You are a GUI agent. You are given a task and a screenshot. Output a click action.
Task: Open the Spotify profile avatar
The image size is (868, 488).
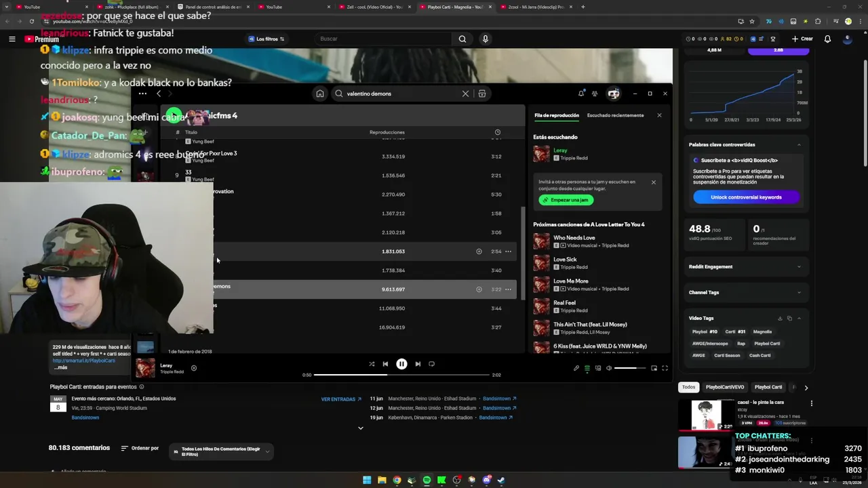tap(613, 94)
